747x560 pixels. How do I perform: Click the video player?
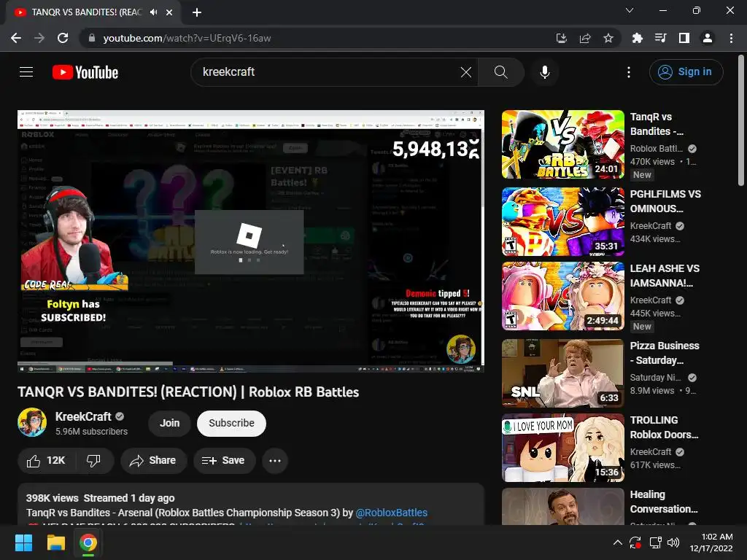pos(251,241)
